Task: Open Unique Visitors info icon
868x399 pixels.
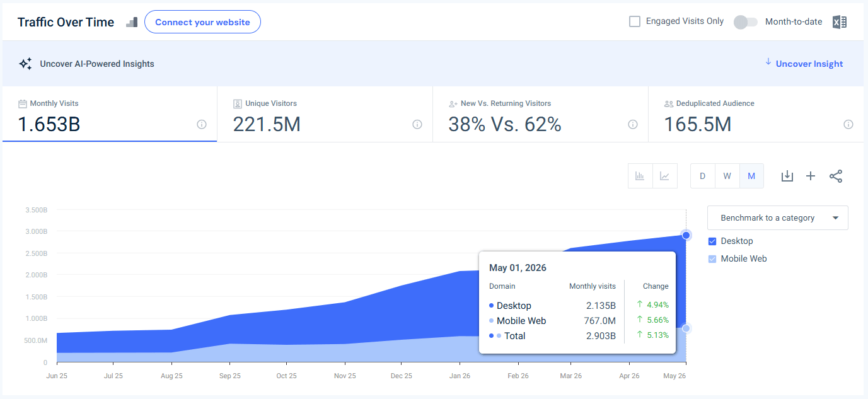Action: 417,125
